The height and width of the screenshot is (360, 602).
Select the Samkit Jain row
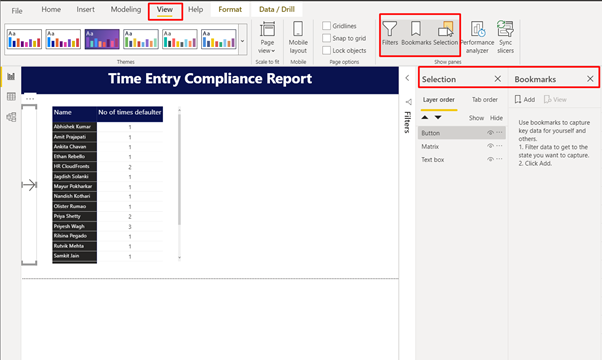coord(108,256)
